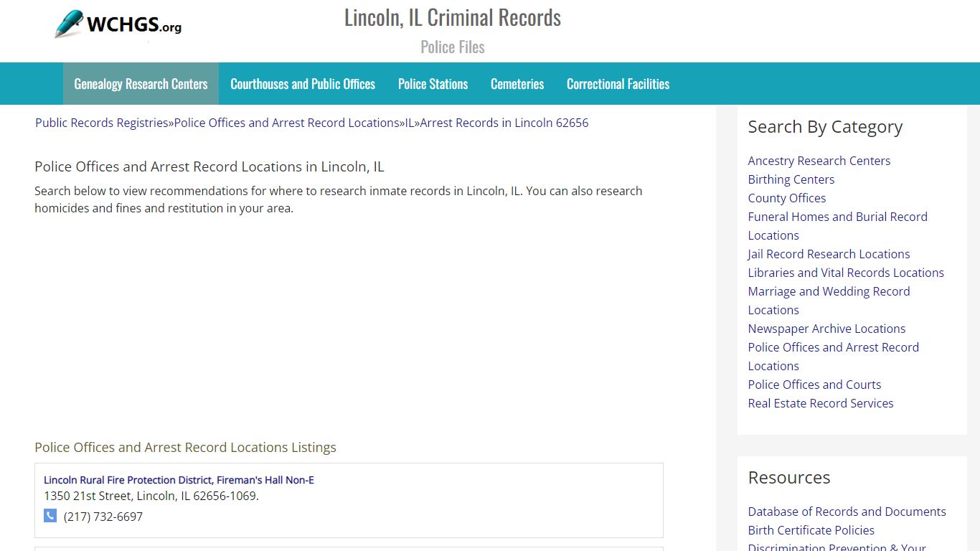This screenshot has width=980, height=551.
Task: Open Police Offices and Arrest Record Locations breadcrumb
Action: click(286, 123)
